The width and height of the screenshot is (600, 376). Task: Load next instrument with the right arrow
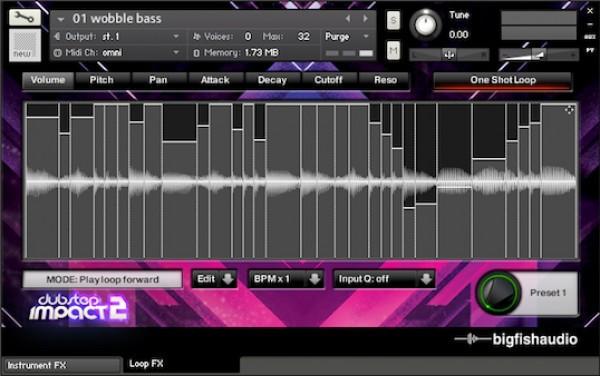[365, 18]
